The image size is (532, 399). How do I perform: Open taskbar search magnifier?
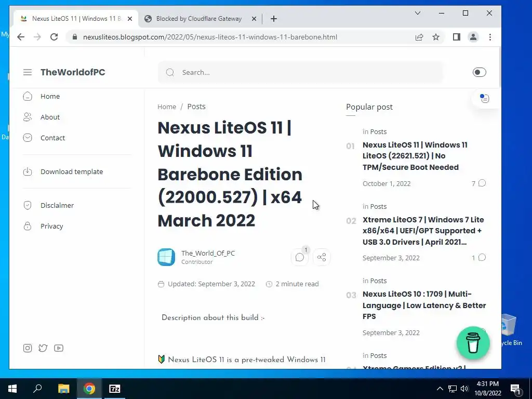pos(37,388)
